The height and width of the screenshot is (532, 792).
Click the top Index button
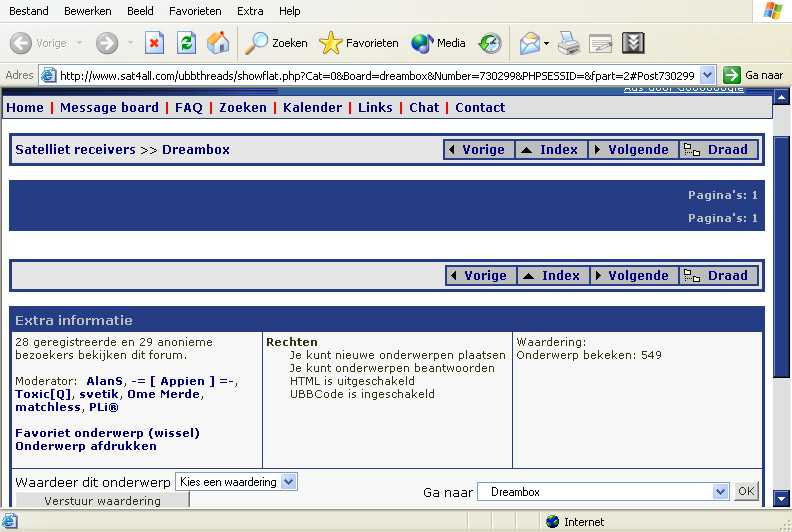click(551, 150)
